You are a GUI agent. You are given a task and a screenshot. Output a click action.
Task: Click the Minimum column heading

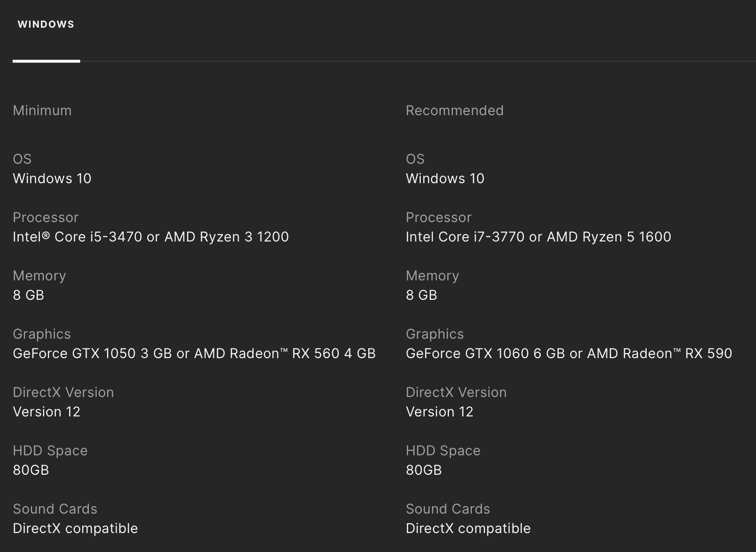pyautogui.click(x=42, y=111)
